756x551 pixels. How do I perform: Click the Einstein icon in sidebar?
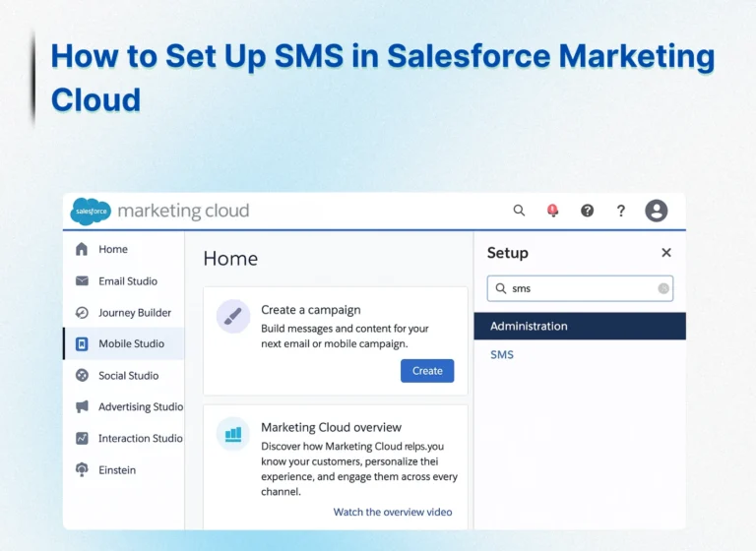click(x=82, y=469)
